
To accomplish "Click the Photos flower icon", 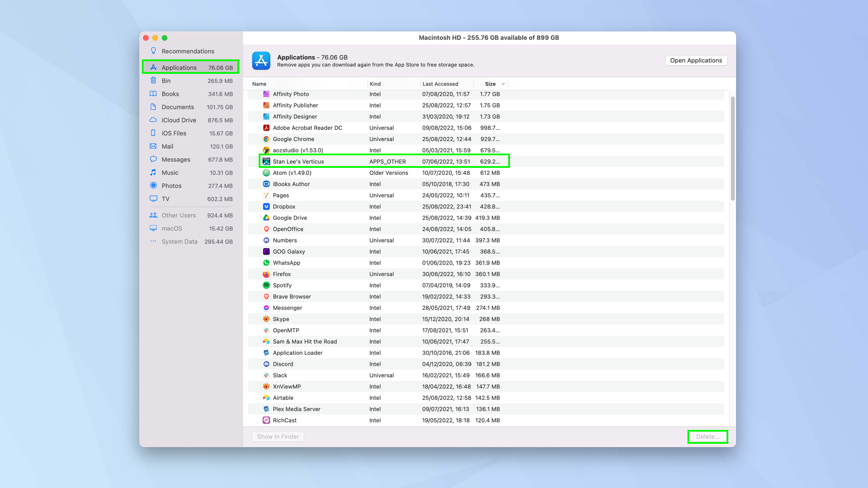I will point(153,185).
